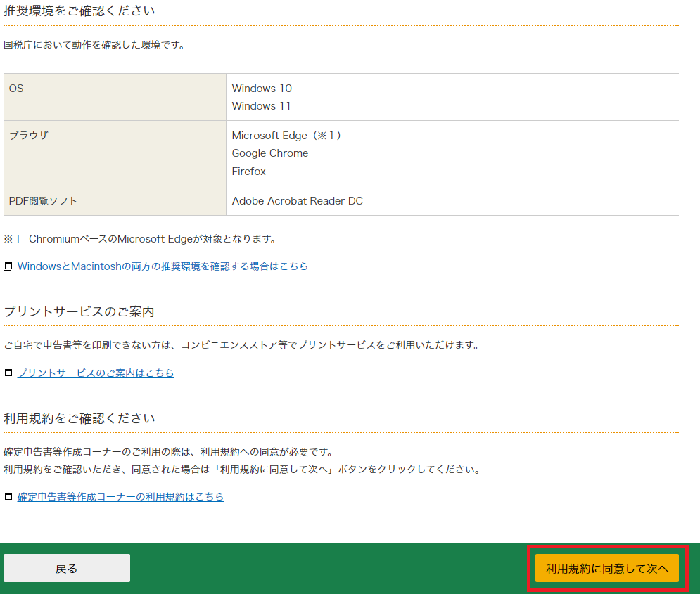Click the Microsoft Edge（※1） entry

(x=287, y=136)
